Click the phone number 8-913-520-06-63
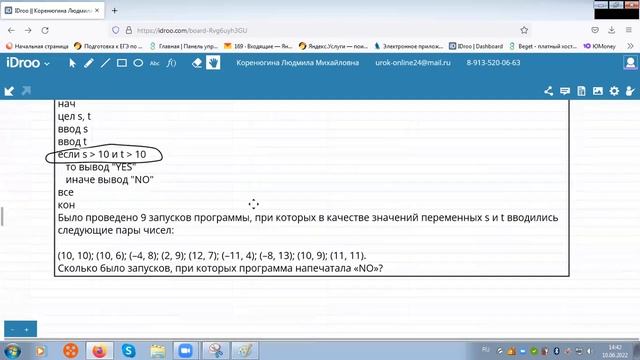This screenshot has width=640, height=360. (x=493, y=63)
